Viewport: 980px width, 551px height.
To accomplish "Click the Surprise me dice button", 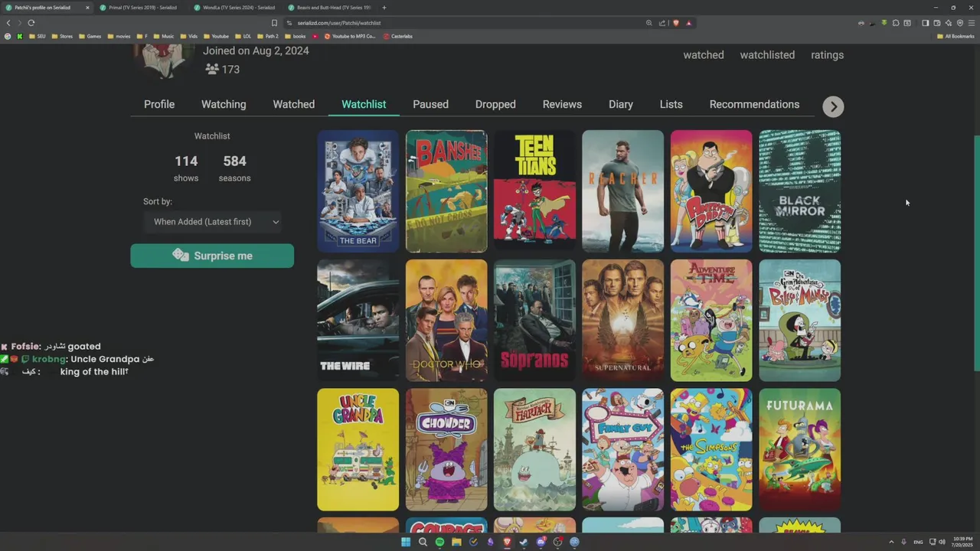I will pyautogui.click(x=212, y=256).
